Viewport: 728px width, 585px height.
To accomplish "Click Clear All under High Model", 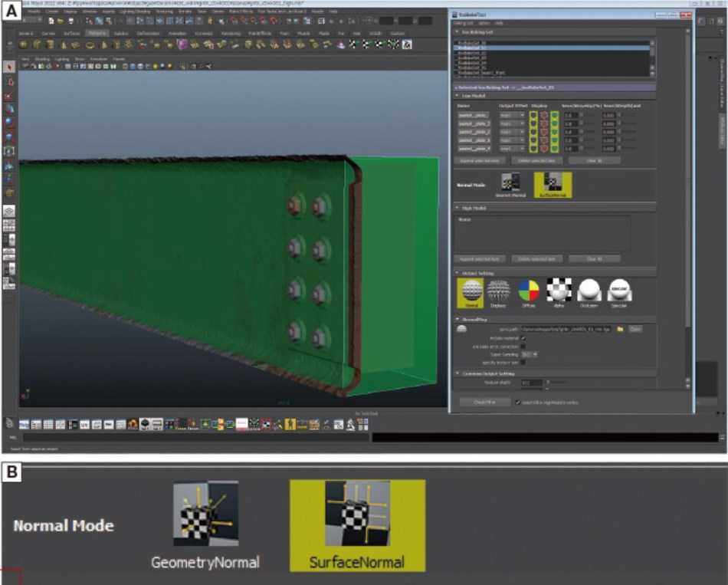I will [x=594, y=259].
